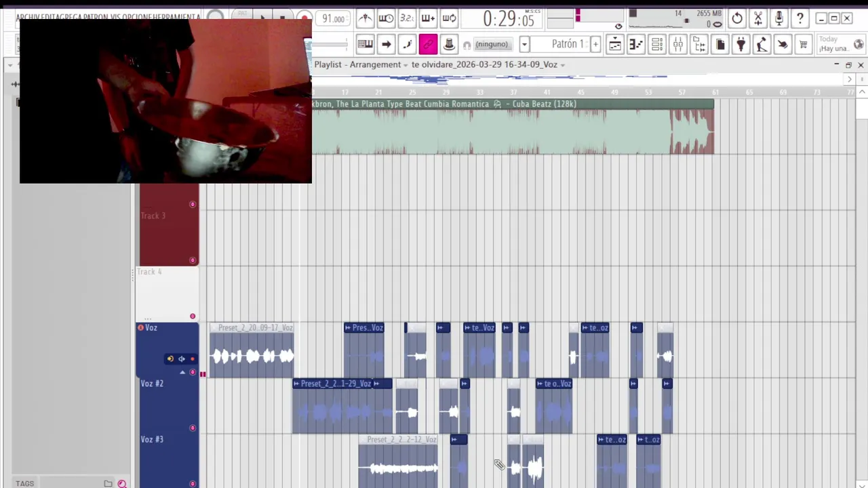The height and width of the screenshot is (488, 868).
Task: Select the Patrón 1 pattern name
Action: click(568, 44)
